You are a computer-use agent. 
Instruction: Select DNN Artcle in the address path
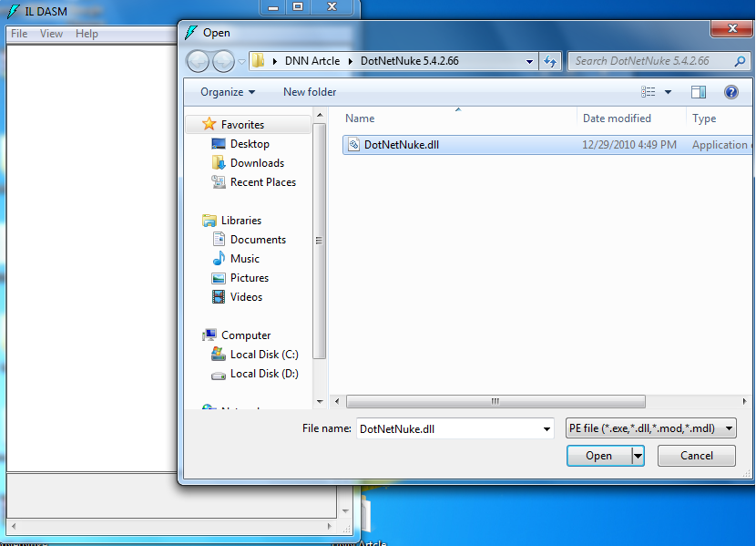(x=312, y=61)
